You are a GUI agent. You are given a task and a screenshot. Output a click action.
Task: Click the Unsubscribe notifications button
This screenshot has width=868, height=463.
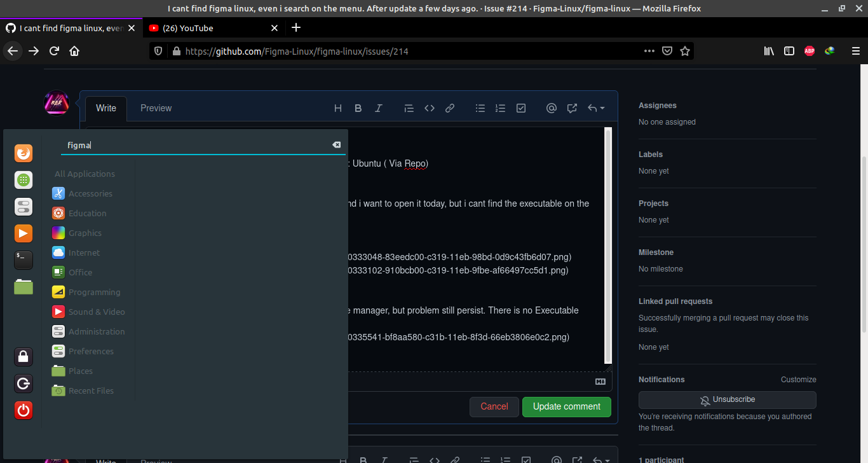coord(728,400)
